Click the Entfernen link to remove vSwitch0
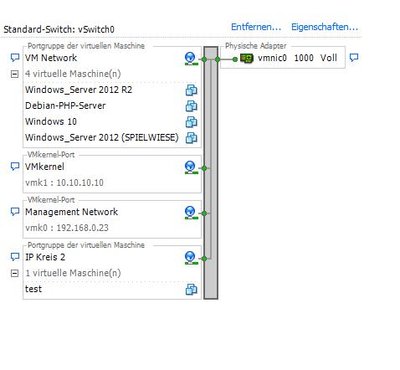Screen dimensions: 400x370 (x=256, y=27)
